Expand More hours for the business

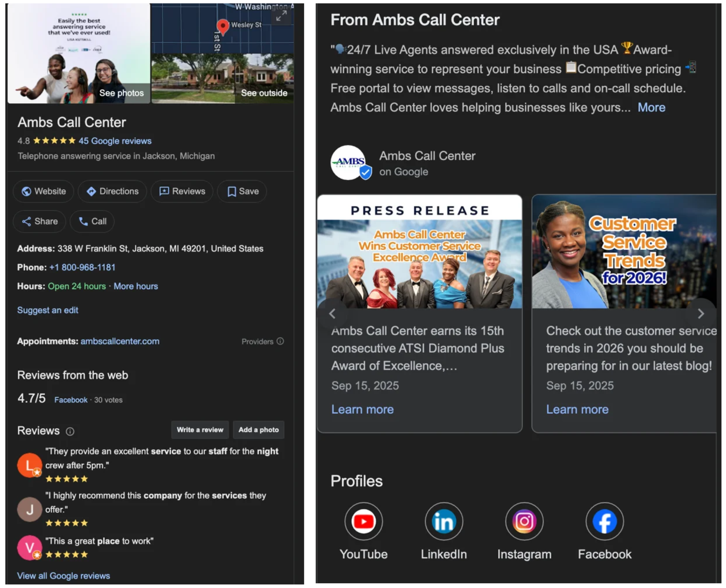[135, 286]
